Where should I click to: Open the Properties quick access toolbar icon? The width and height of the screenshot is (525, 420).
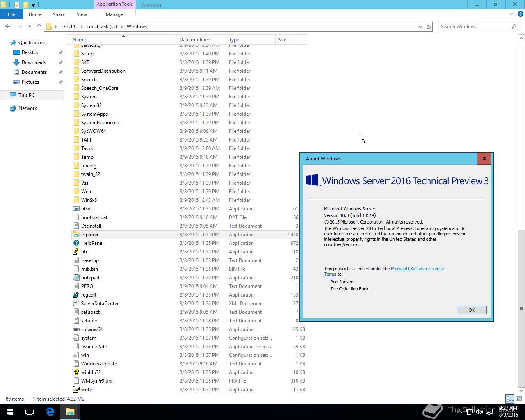coord(16,5)
